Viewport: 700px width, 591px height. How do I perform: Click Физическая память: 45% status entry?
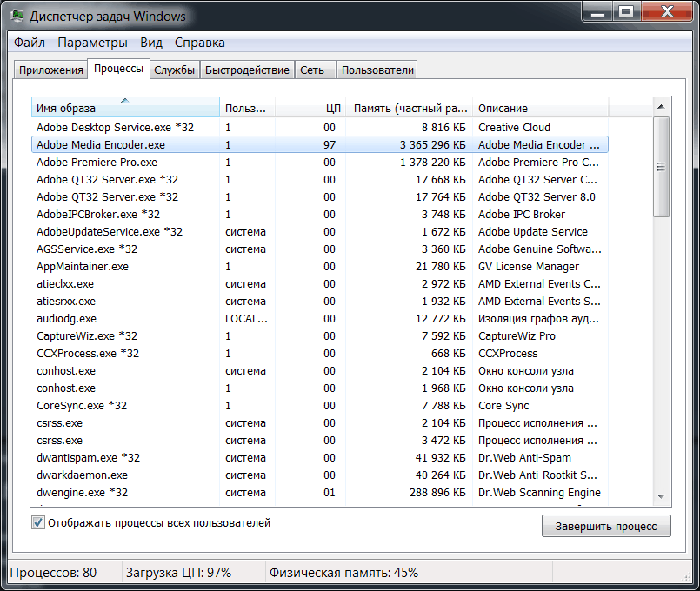click(343, 573)
